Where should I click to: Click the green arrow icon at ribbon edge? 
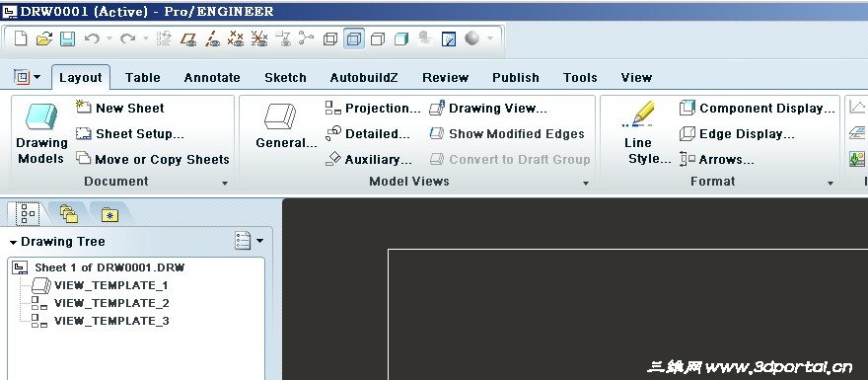[857, 160]
